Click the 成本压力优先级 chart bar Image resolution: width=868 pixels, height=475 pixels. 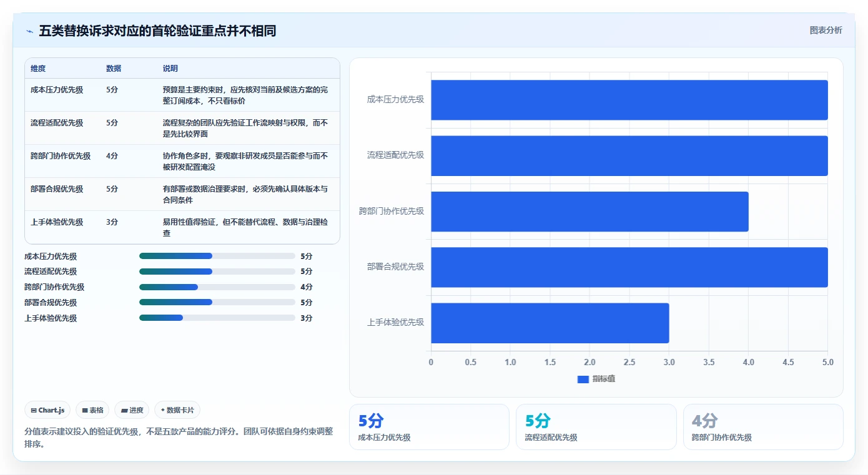629,100
